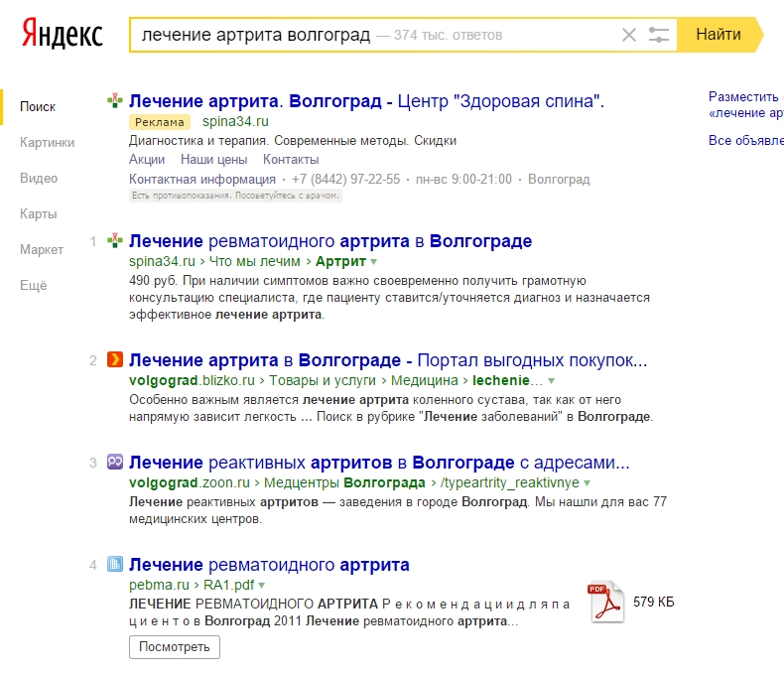
Task: Click the volgograd.blizko.ru domain link
Action: click(x=192, y=380)
